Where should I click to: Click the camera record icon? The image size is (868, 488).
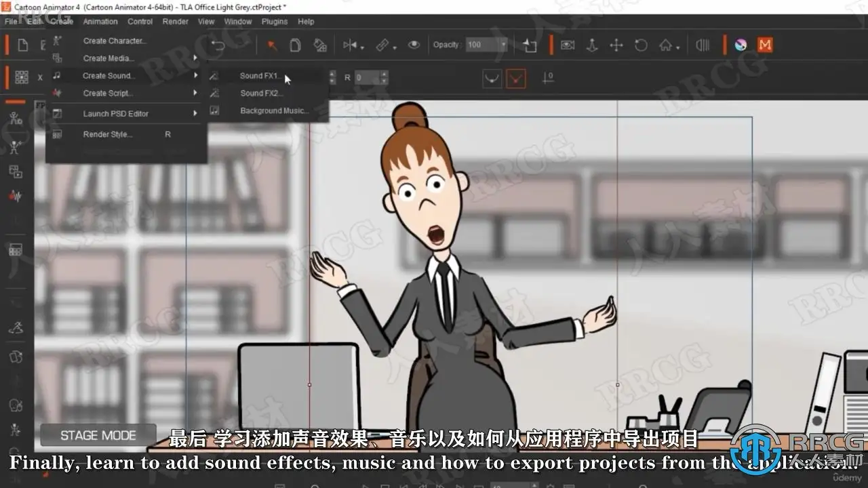tap(568, 45)
